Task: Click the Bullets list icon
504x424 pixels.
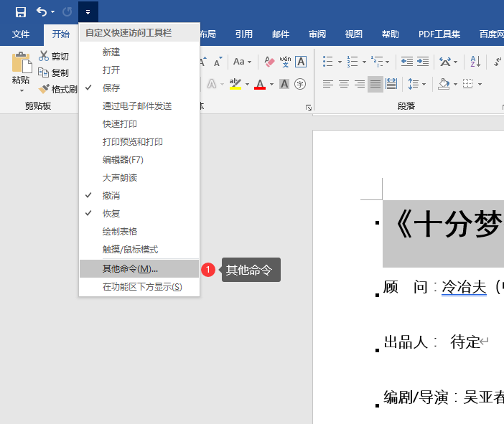Action: (x=328, y=61)
